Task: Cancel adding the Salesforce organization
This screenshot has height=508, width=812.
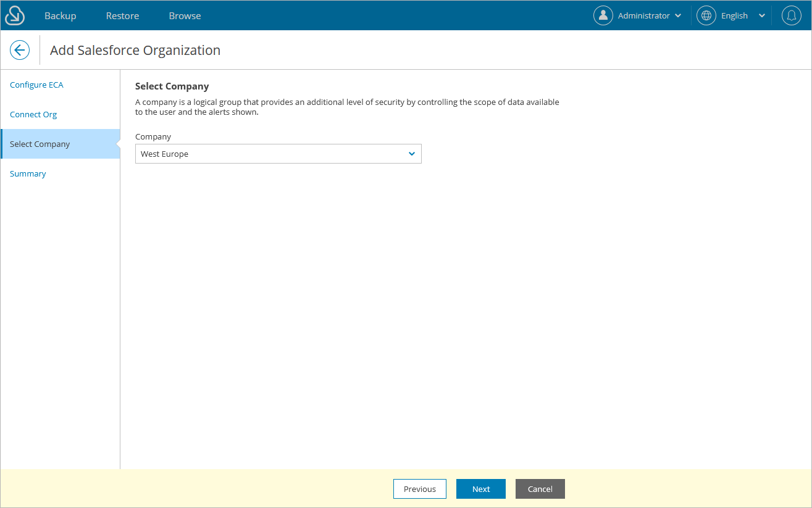Action: click(x=540, y=488)
